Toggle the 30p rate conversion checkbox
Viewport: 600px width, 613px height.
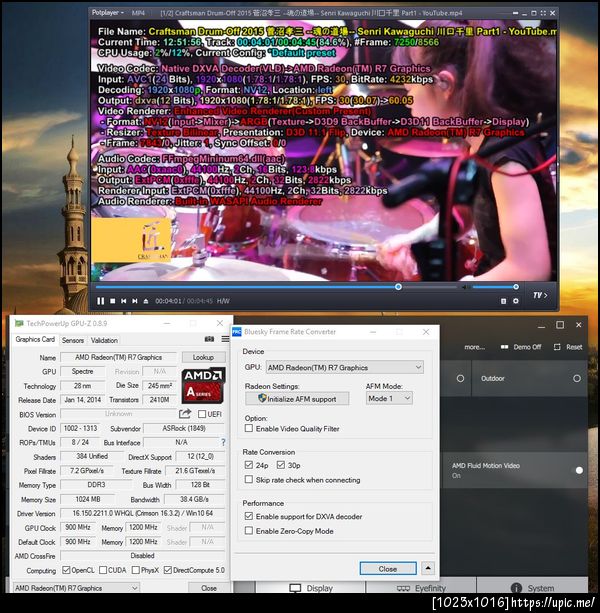pos(281,465)
